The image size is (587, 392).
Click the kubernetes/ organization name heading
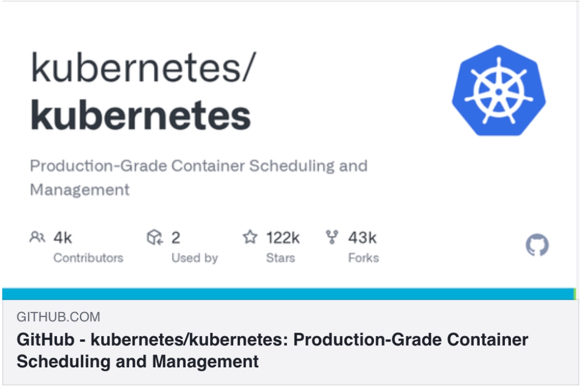click(x=143, y=68)
